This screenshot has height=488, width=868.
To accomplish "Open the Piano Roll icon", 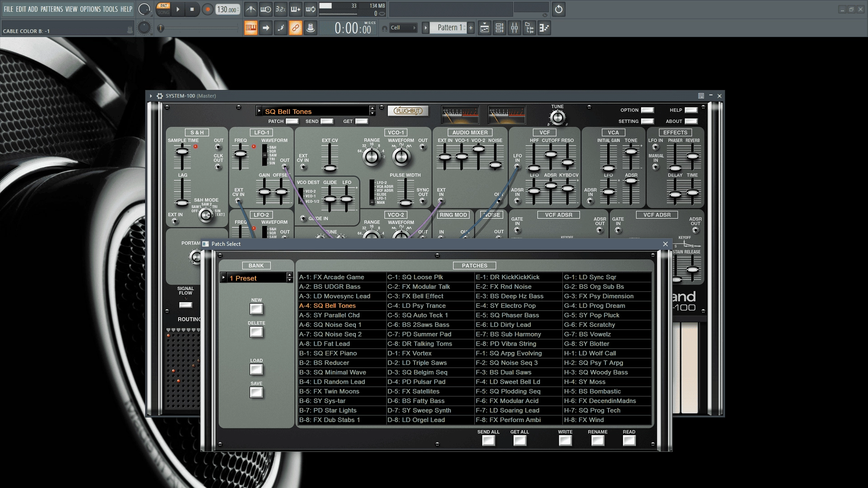I will [544, 28].
